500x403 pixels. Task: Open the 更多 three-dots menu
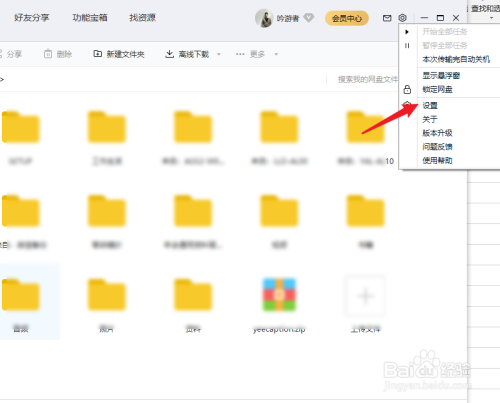point(240,54)
